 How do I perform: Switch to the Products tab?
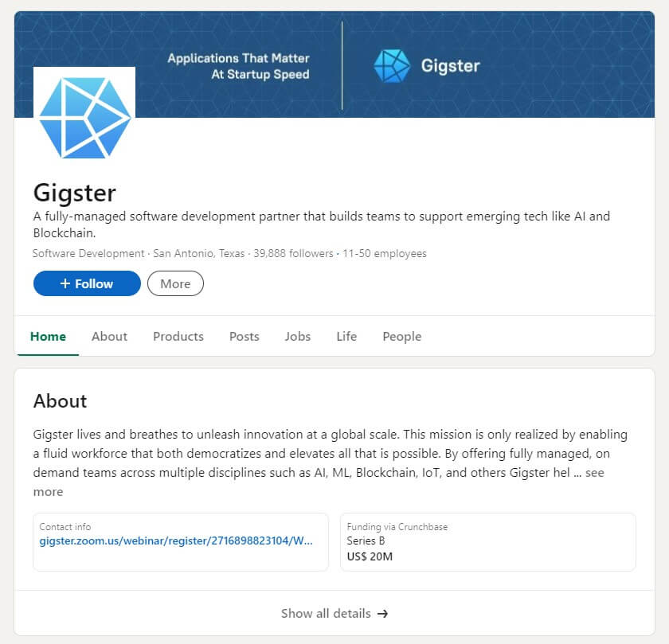click(x=178, y=337)
